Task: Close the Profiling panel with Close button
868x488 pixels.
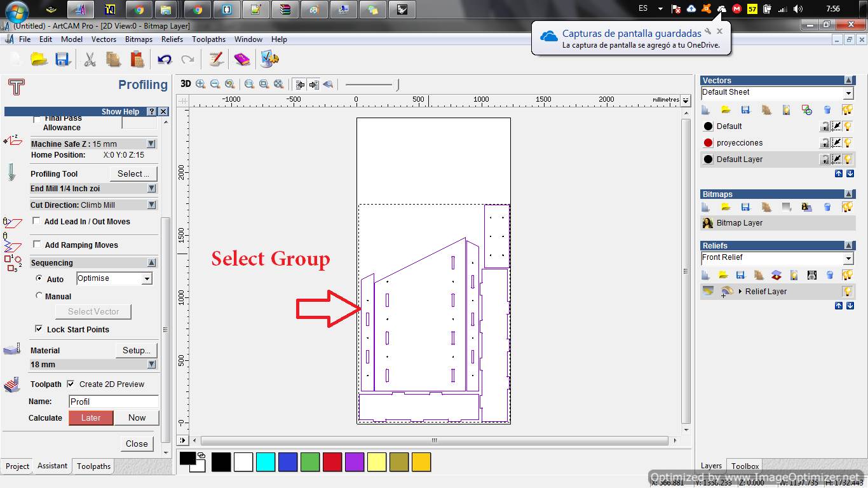Action: (137, 444)
